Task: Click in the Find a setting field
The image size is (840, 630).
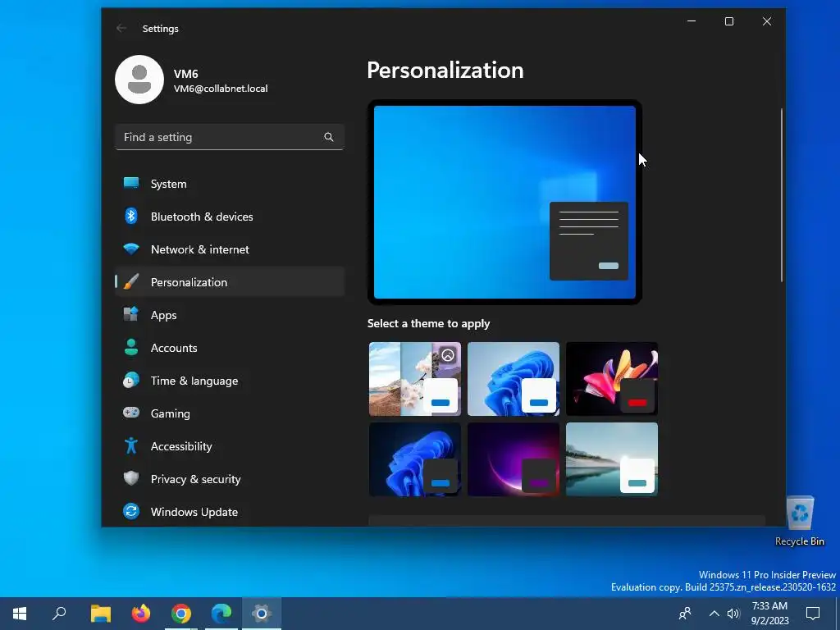Action: click(230, 137)
